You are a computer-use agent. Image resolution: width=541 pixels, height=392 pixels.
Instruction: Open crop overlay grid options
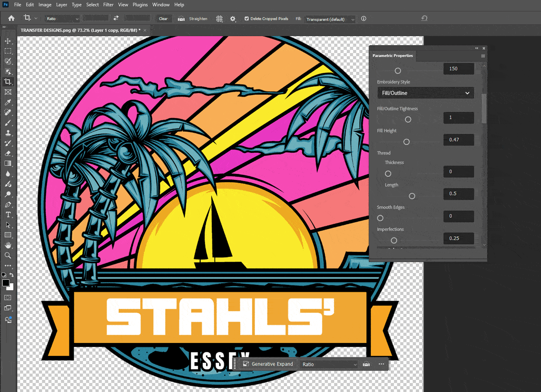(219, 18)
